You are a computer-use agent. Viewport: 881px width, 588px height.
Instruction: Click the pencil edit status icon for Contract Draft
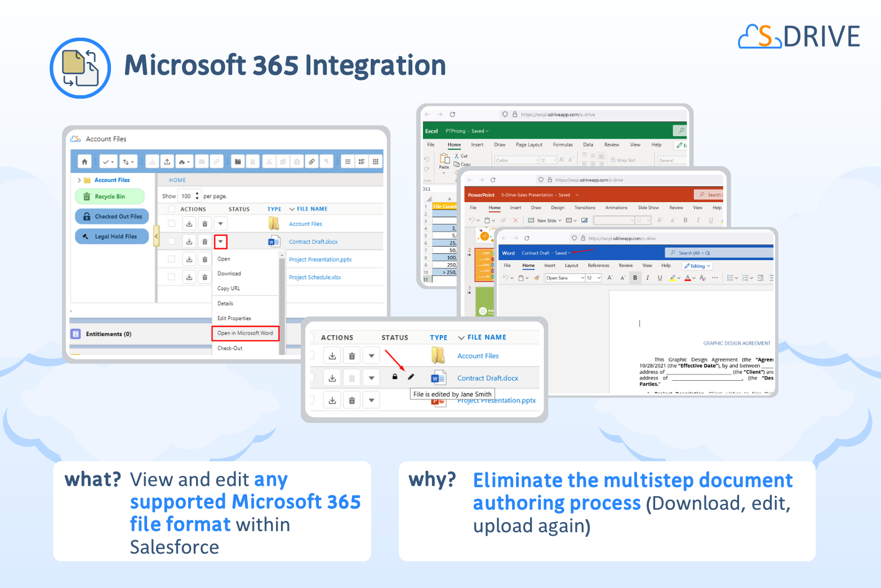(411, 377)
